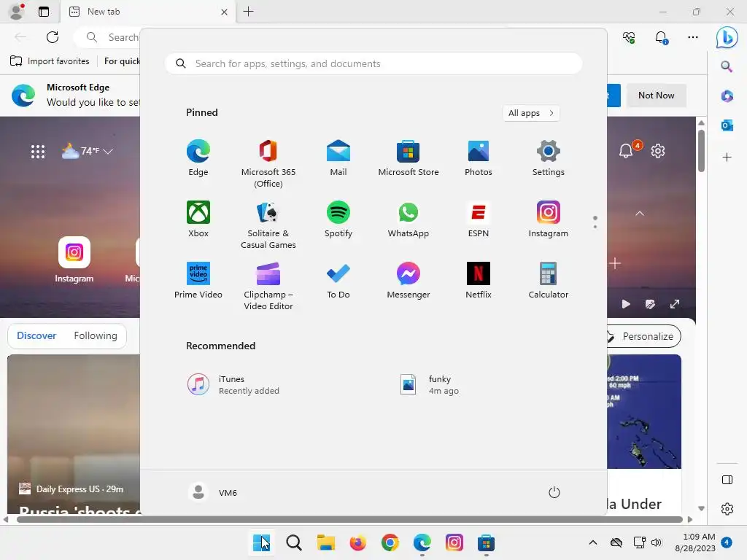Viewport: 747px width, 560px height.
Task: Open the recently used funky file
Action: click(x=430, y=385)
